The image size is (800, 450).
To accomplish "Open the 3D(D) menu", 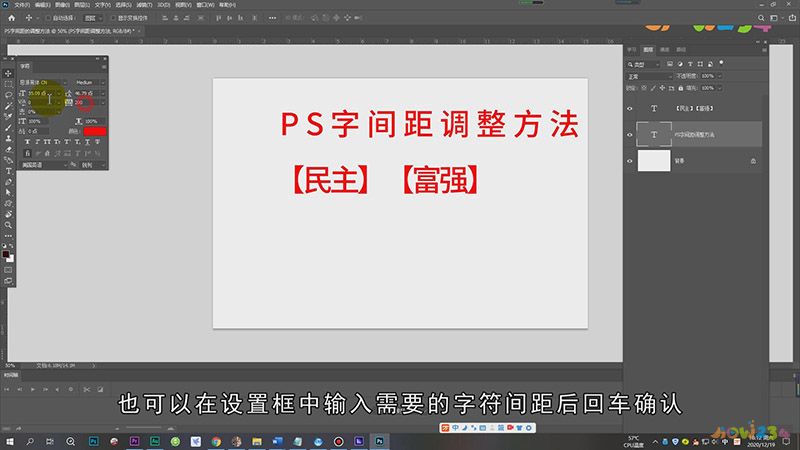I will (163, 5).
